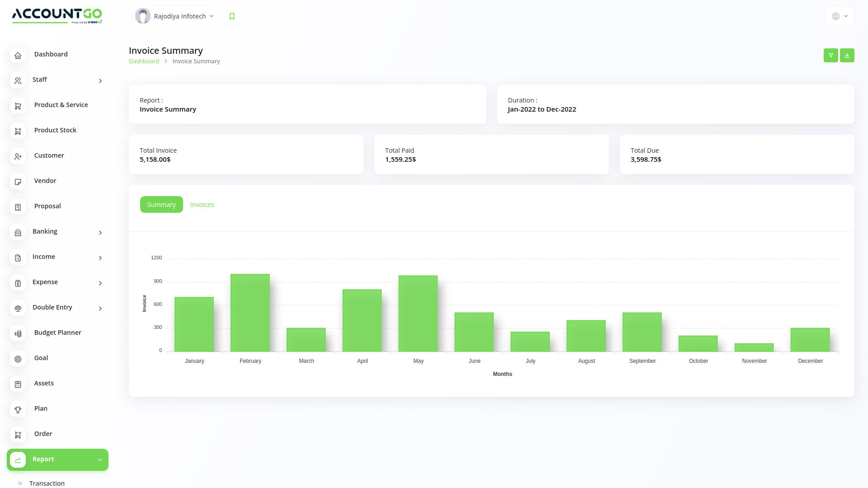Open the Rajodiya Infotech company dropdown

coord(174,15)
